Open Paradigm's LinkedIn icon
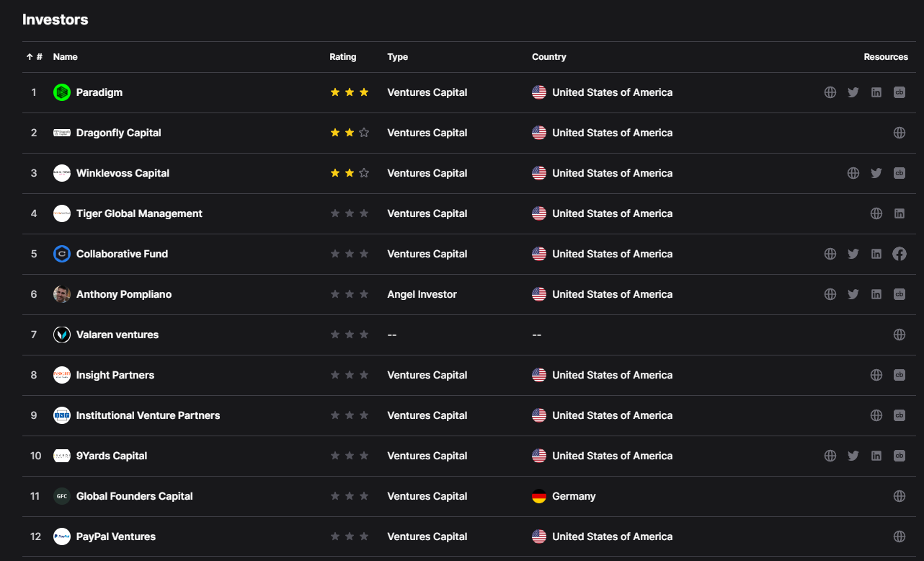The width and height of the screenshot is (924, 561). point(876,92)
